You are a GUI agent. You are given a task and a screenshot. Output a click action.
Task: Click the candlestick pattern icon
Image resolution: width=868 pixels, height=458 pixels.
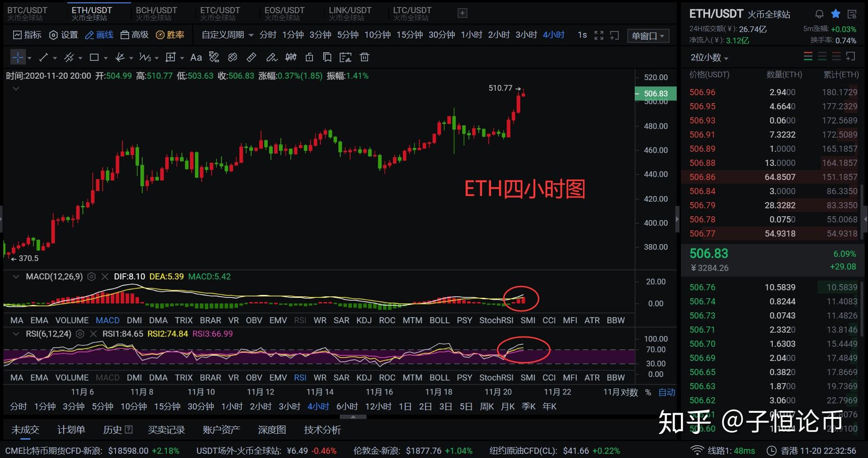coord(291,57)
